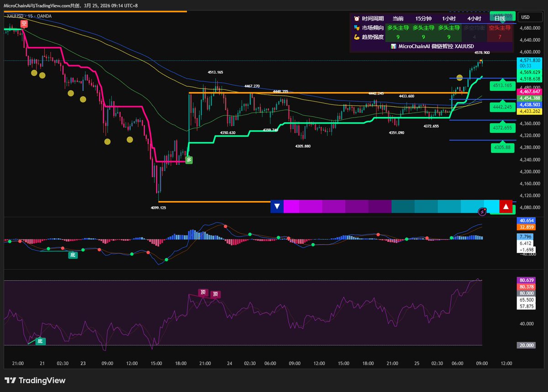
Task: Click the 底 marker in the RSI pane
Action: (40, 341)
